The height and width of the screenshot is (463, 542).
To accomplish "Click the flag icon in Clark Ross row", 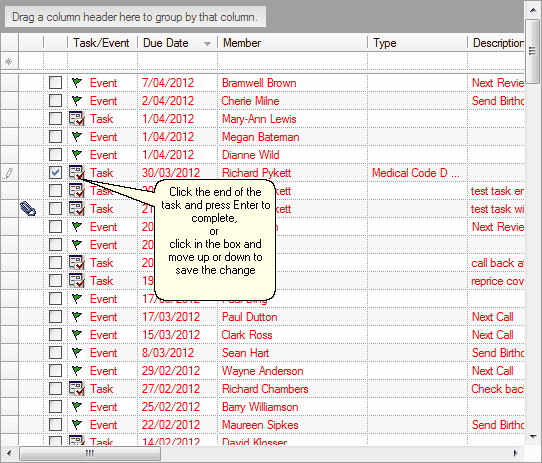I will click(77, 334).
